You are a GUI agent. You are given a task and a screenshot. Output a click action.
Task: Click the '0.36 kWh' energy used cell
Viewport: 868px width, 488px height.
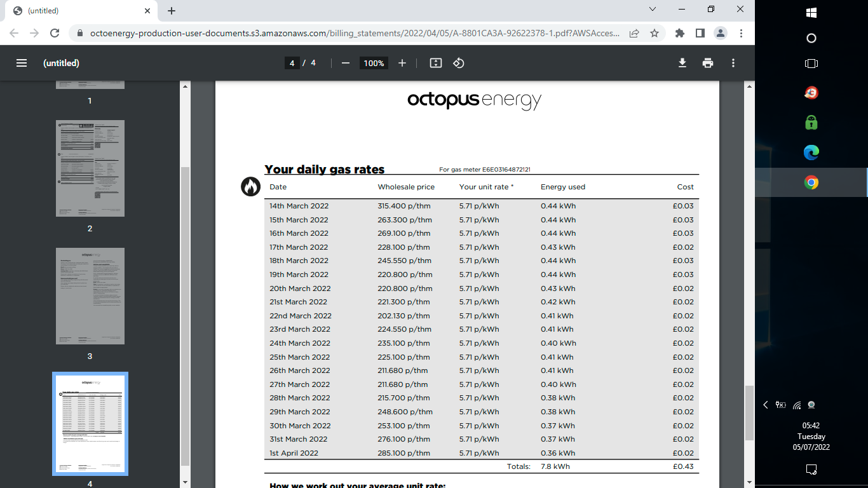point(558,453)
